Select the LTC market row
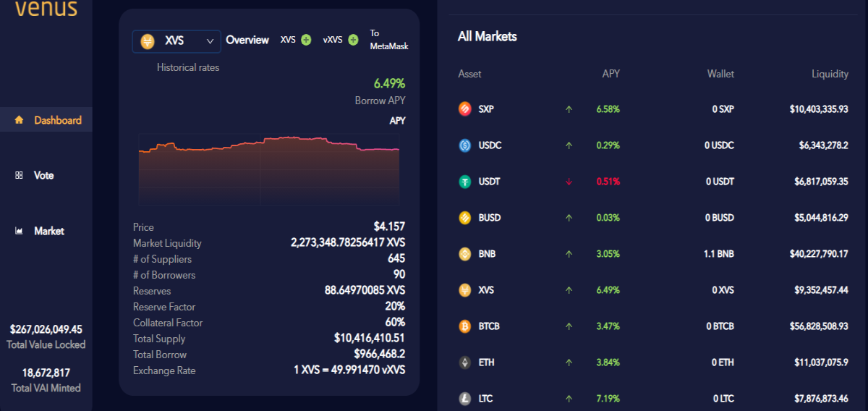 point(653,399)
